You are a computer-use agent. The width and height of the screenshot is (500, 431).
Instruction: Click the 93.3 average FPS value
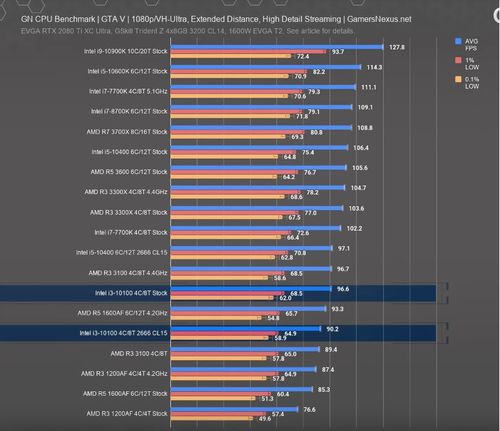[337, 309]
